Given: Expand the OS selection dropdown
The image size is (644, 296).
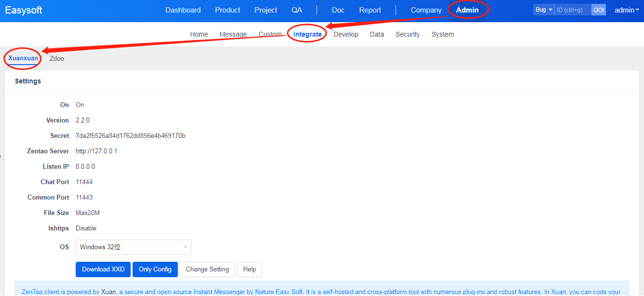Looking at the screenshot, I should pos(134,247).
